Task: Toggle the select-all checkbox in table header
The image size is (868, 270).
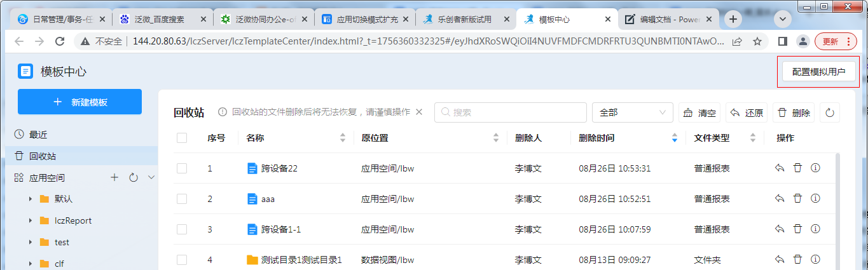Action: click(182, 138)
